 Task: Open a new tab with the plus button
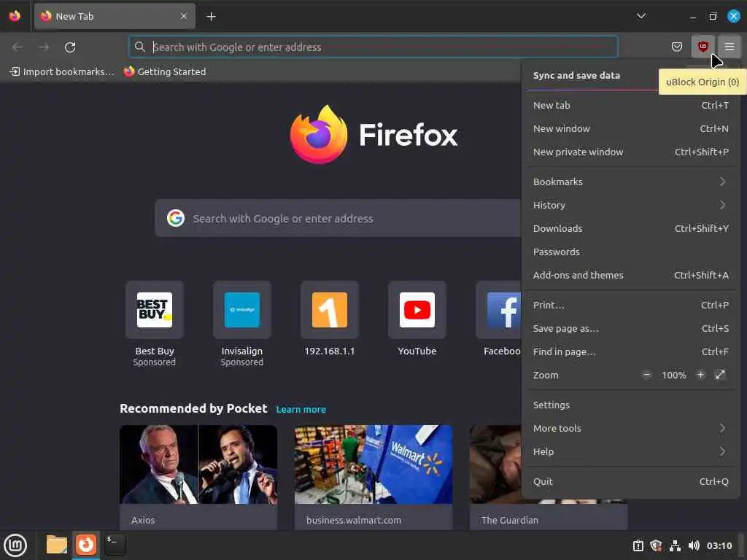coord(211,17)
